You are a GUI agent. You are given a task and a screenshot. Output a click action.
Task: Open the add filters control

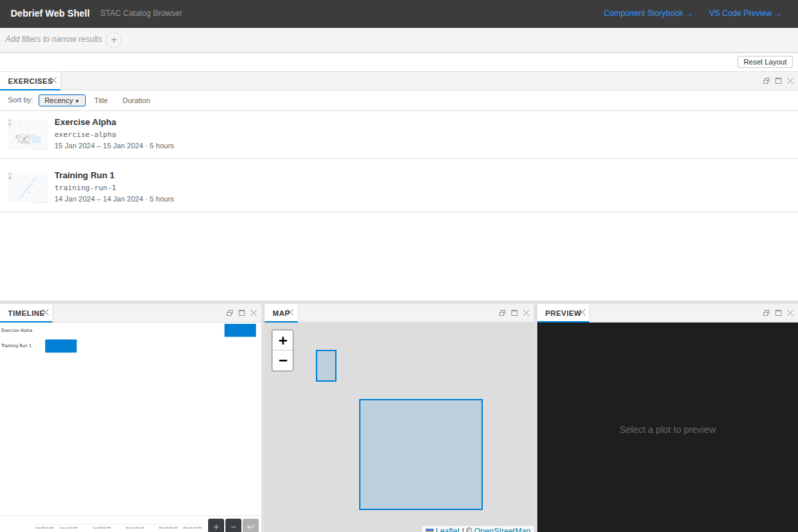click(x=114, y=39)
